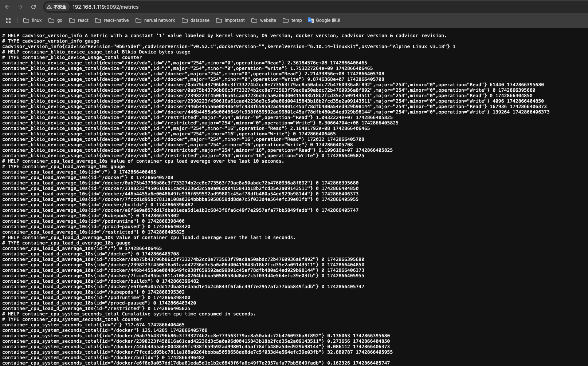Open the nerual network bookmark folder

pos(155,20)
